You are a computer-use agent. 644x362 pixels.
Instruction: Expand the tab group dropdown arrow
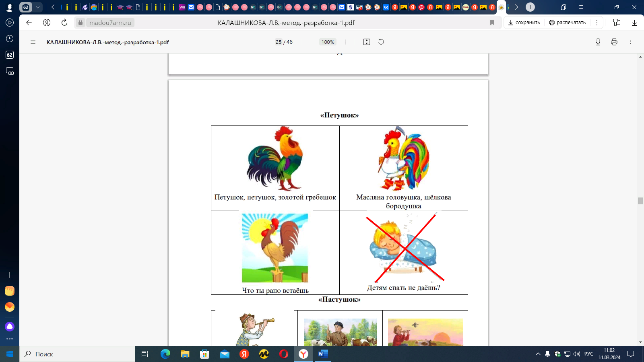pos(37,7)
